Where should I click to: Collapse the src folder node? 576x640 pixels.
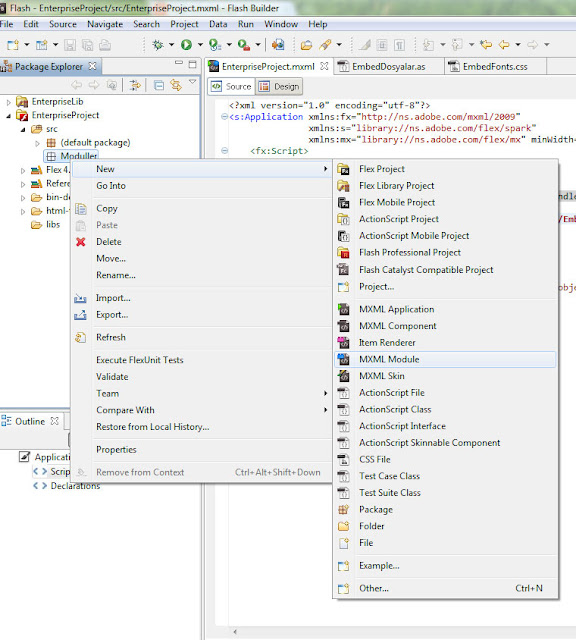(23, 129)
